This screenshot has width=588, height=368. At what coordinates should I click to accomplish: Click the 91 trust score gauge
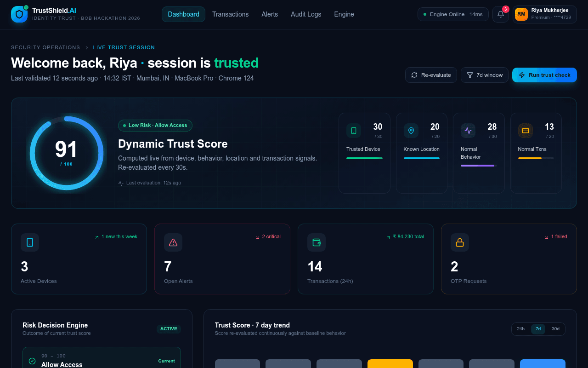pos(67,153)
